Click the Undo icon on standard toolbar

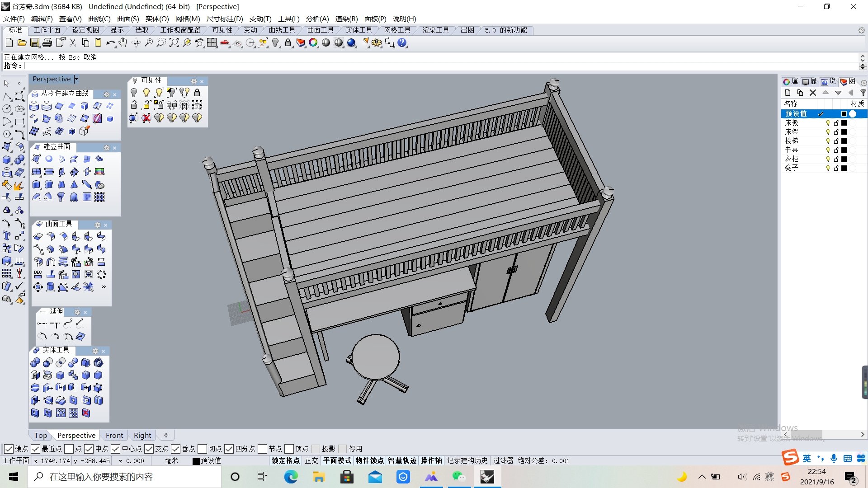click(110, 42)
